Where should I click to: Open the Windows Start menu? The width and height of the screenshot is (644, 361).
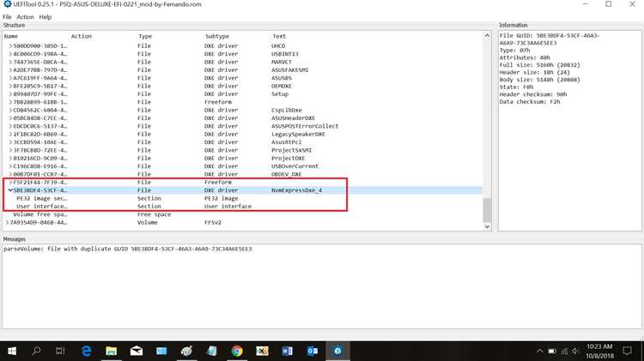coord(12,352)
